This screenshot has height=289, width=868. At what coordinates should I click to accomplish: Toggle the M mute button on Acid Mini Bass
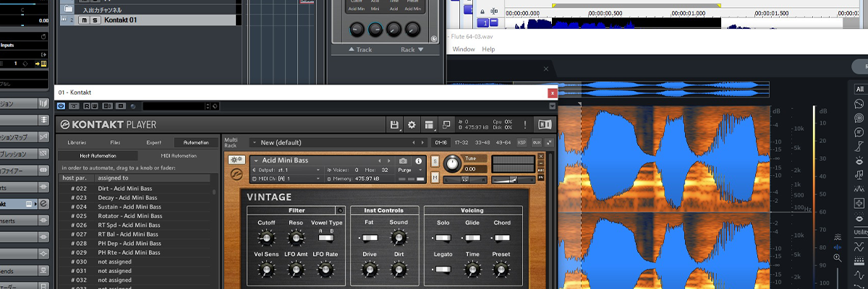coord(436,176)
